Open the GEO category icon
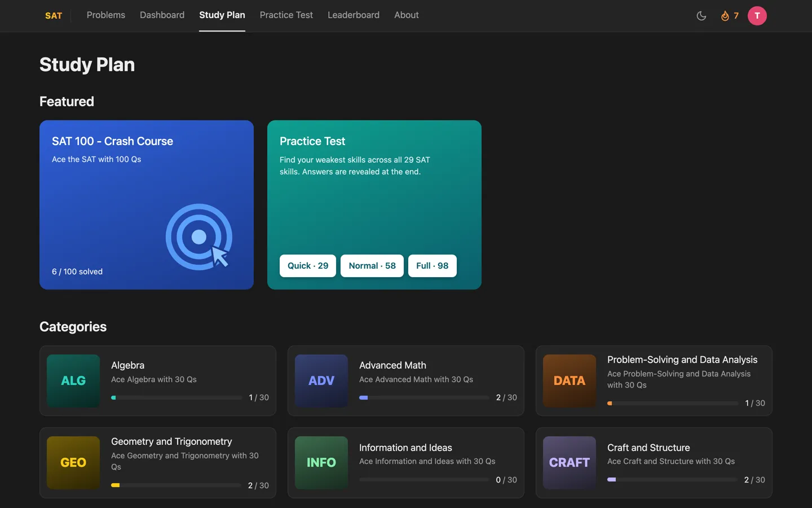 73,463
